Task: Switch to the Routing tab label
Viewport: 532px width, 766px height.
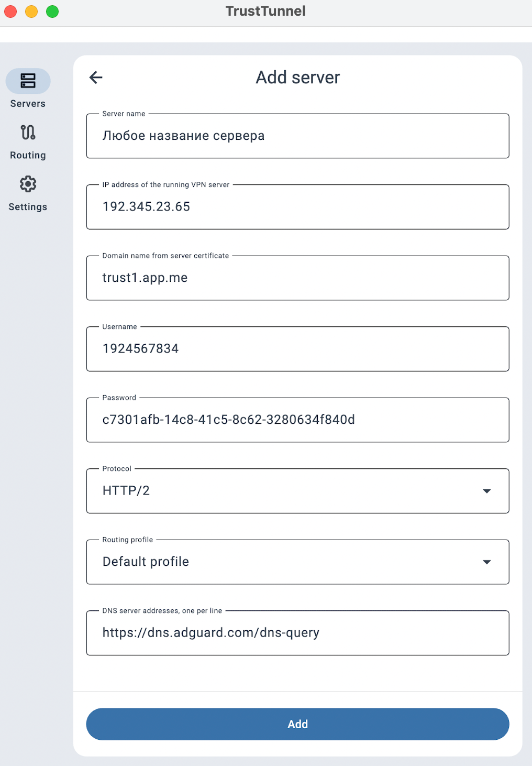Action: [28, 156]
